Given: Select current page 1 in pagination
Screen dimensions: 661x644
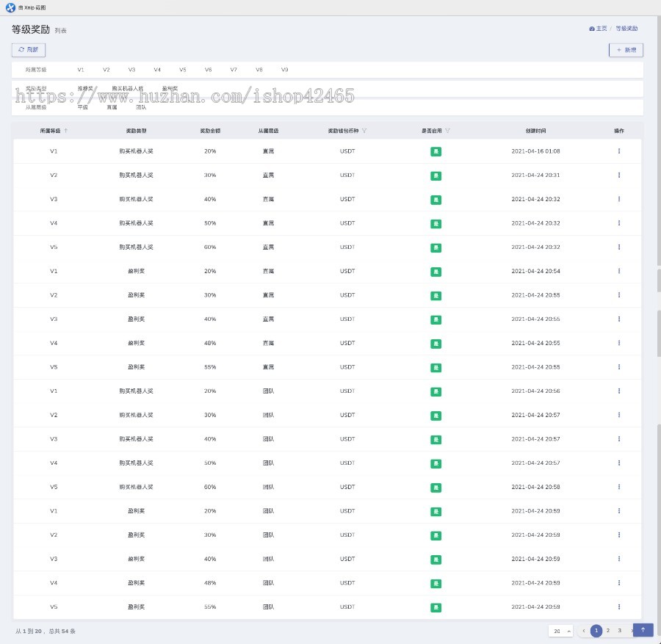Looking at the screenshot, I should click(596, 631).
